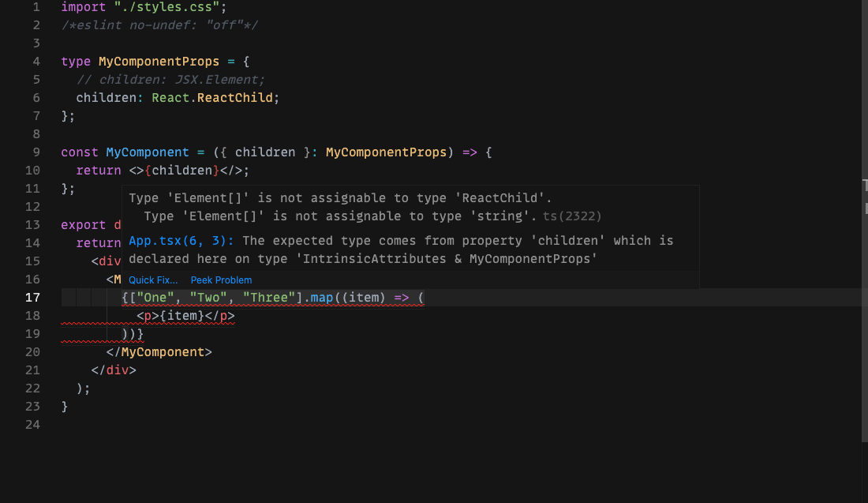Click the {children} expression in return statement
This screenshot has width=868, height=503.
(x=181, y=171)
